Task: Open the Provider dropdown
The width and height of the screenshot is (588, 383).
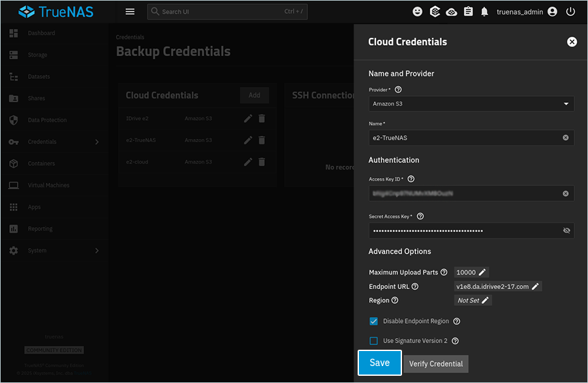Action: tap(471, 104)
